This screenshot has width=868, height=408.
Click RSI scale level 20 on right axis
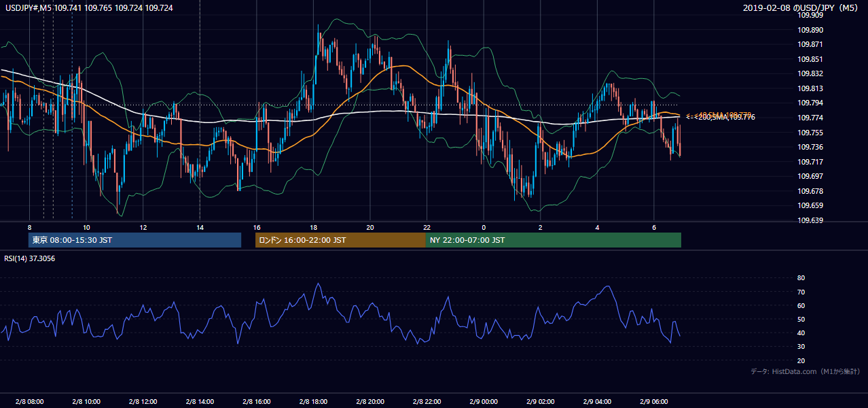801,360
